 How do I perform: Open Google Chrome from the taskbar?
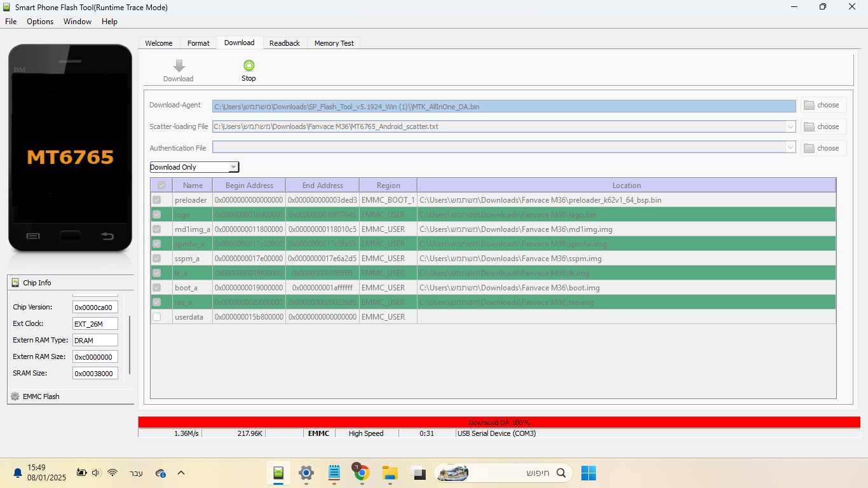(362, 473)
